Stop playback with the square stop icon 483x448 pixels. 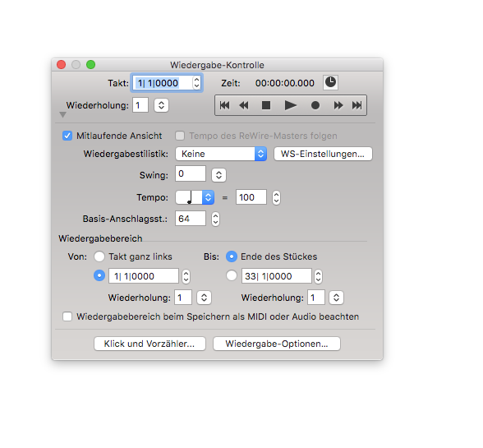266,105
